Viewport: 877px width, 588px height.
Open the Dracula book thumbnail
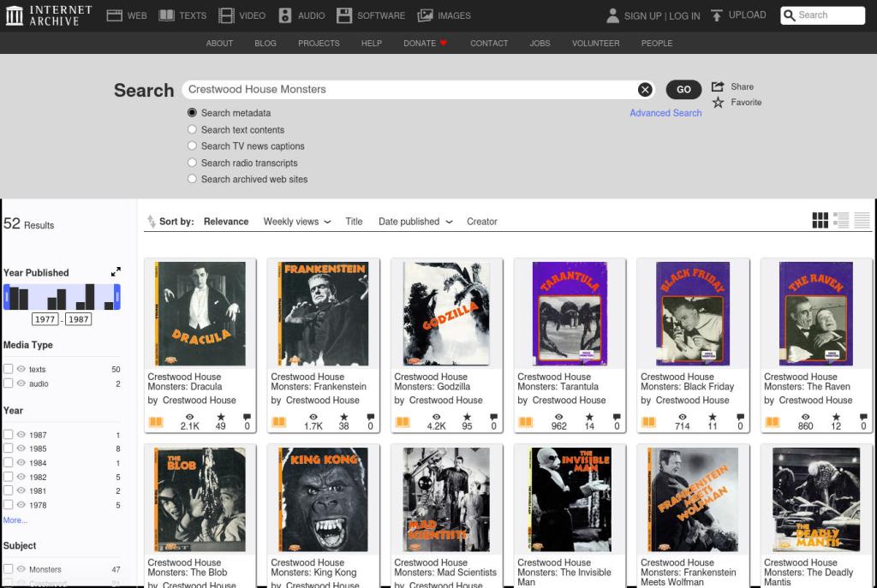(x=198, y=312)
